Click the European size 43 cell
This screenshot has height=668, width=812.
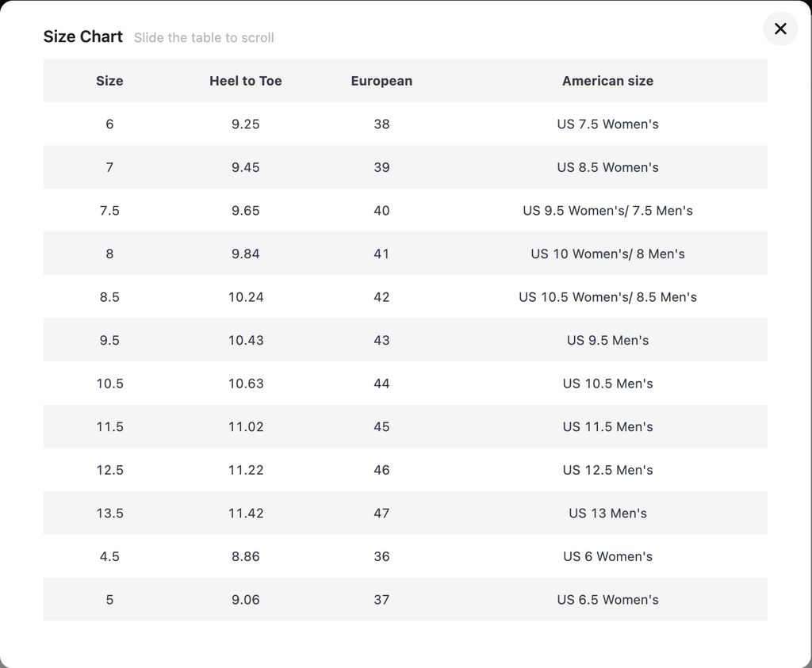pyautogui.click(x=381, y=340)
